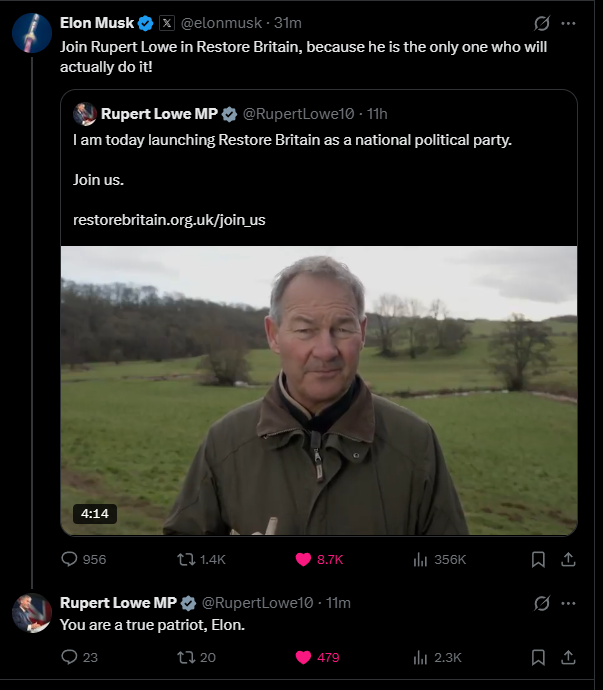
Task: Reply to Rupert Lowe's patriot comment
Action: (x=70, y=657)
